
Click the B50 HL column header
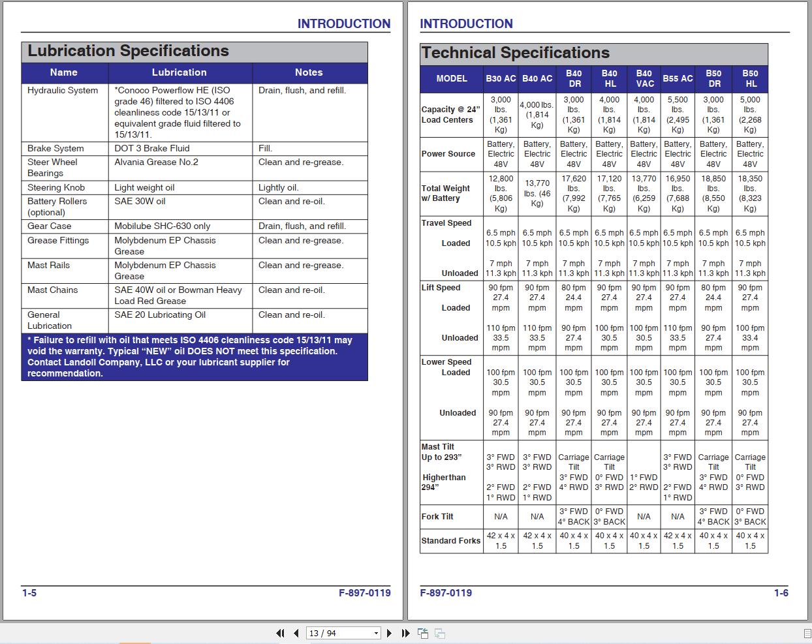pyautogui.click(x=750, y=78)
